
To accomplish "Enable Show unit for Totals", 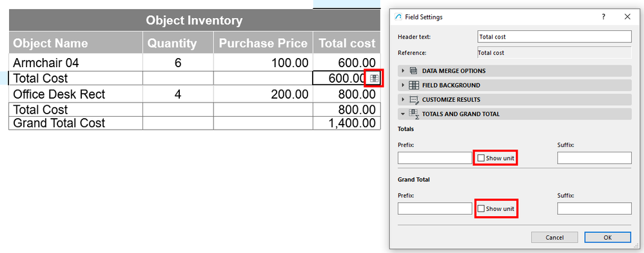I will (x=481, y=158).
